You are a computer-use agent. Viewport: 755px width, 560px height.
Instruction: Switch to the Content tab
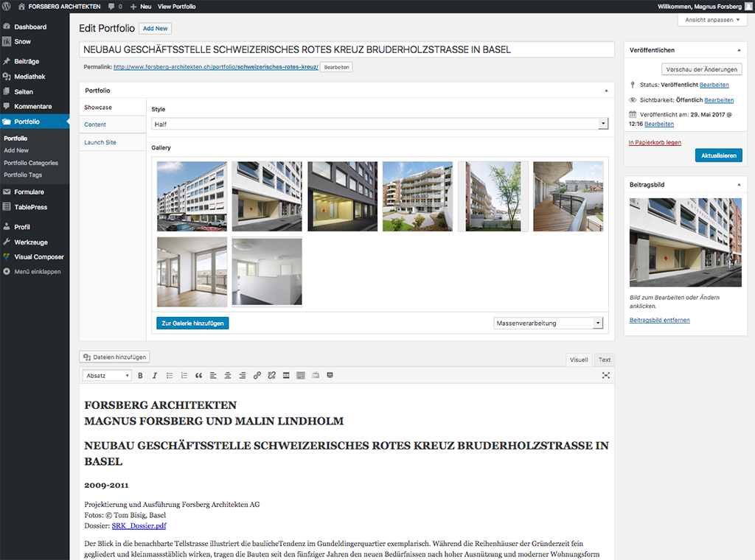click(x=95, y=125)
